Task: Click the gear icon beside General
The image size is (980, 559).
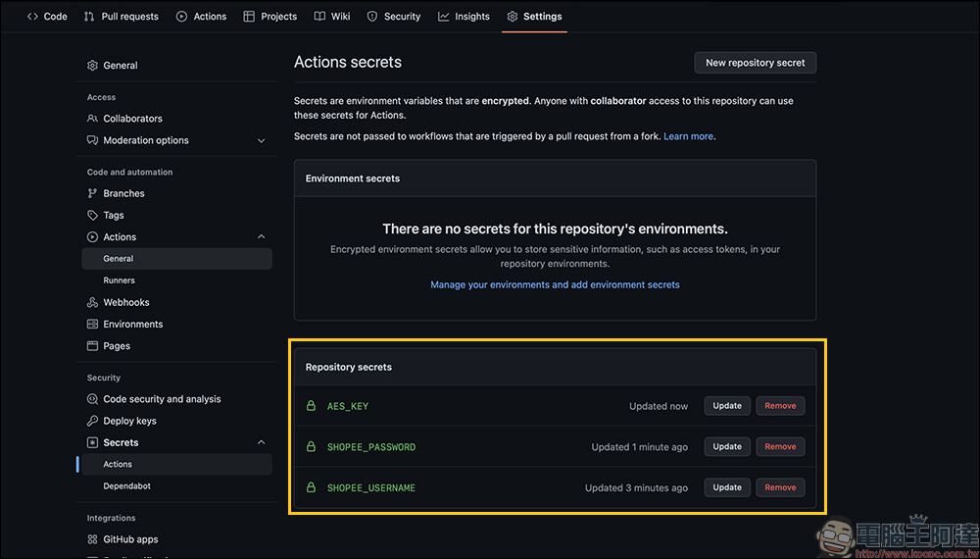Action: 93,66
